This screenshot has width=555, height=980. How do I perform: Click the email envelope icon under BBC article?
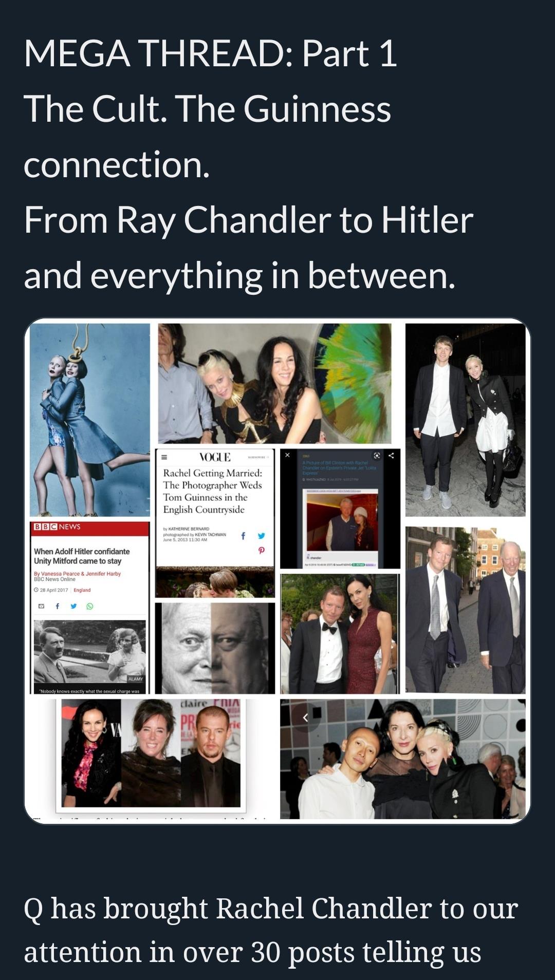tap(42, 606)
